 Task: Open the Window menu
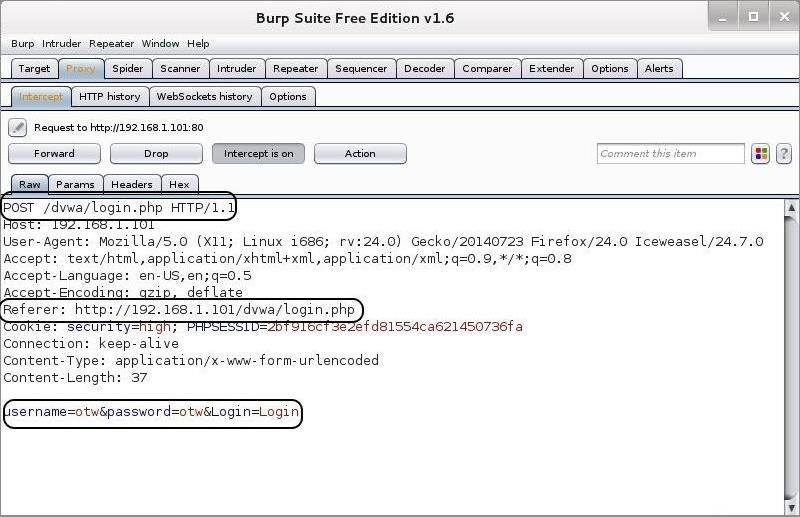[160, 44]
